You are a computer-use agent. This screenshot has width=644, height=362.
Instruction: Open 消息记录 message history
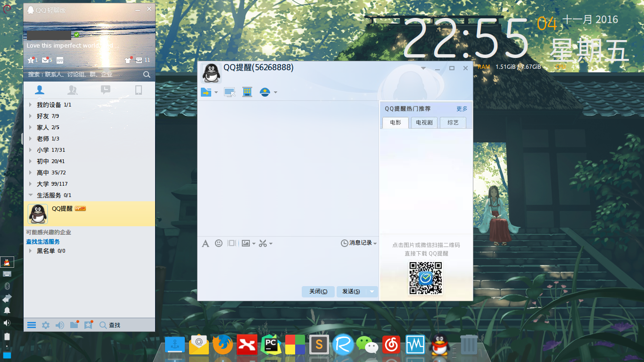pos(359,243)
